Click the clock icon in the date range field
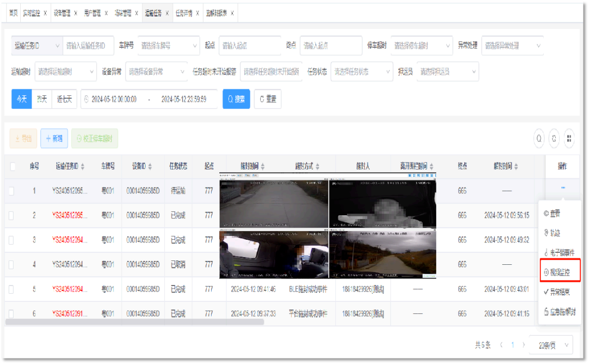 [x=86, y=99]
